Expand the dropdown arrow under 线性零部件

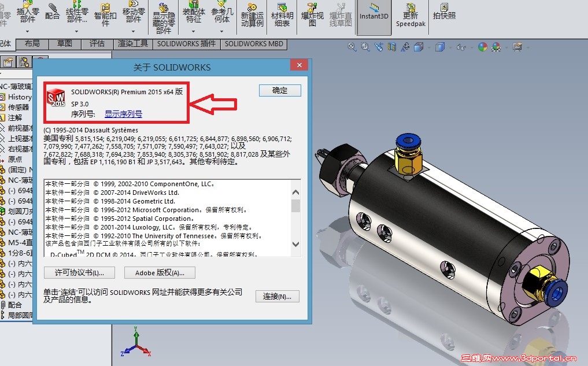pyautogui.click(x=77, y=31)
